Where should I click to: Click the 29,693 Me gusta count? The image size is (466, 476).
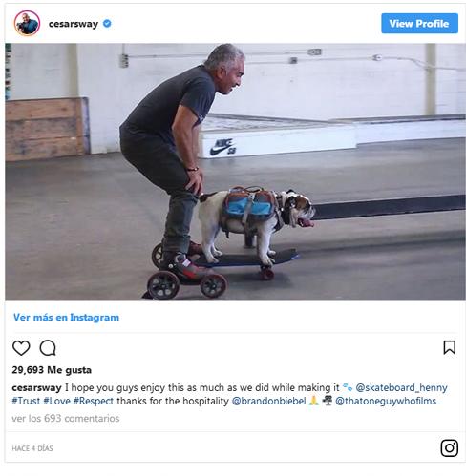point(52,370)
